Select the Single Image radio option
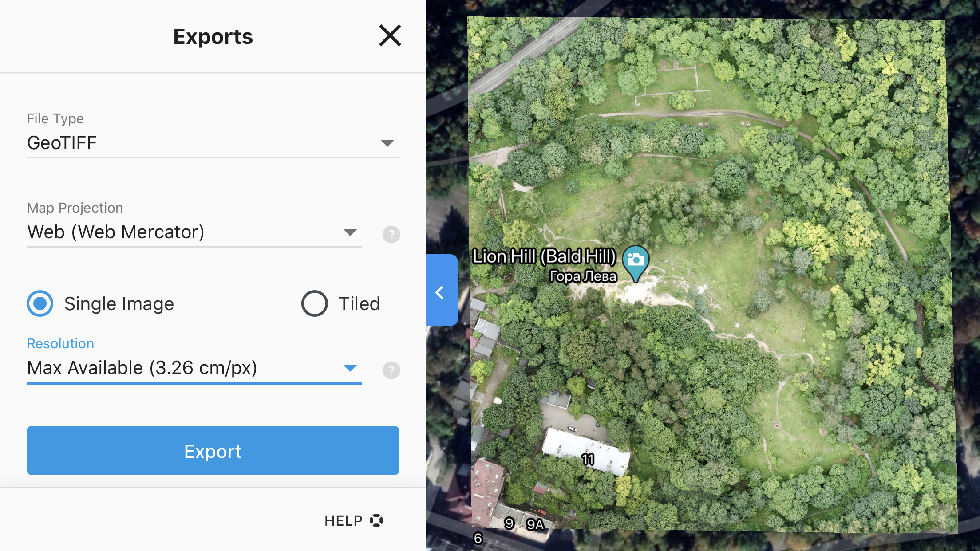This screenshot has height=551, width=980. pyautogui.click(x=40, y=303)
